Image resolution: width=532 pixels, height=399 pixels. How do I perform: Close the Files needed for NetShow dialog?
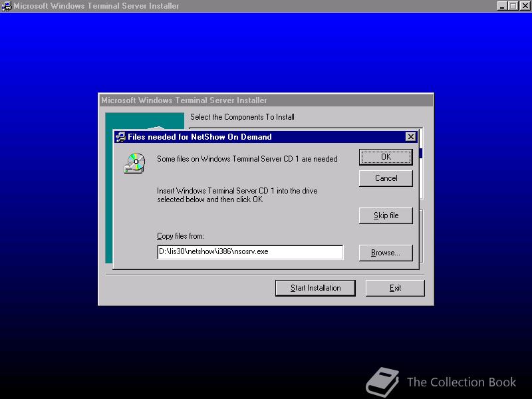click(x=410, y=137)
